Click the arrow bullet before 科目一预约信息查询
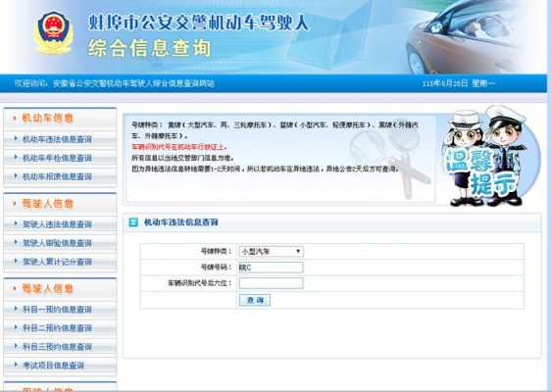 coord(16,309)
